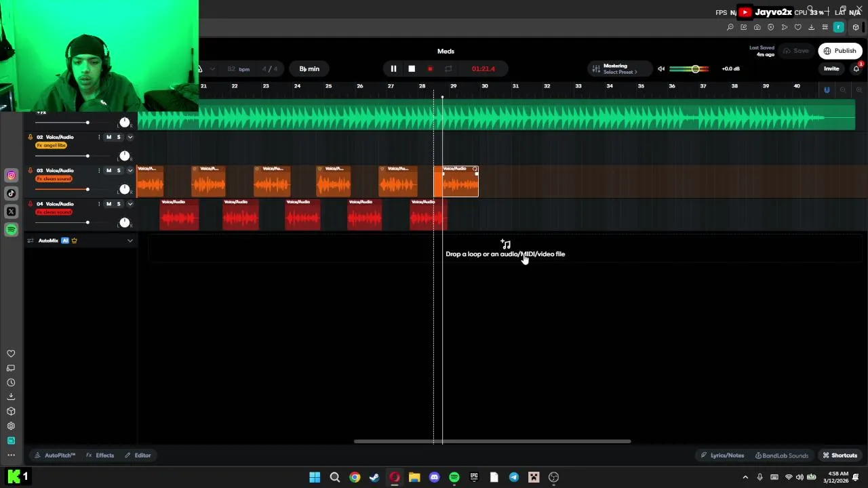Click track 04 pan knob
The image size is (868, 488).
pyautogui.click(x=125, y=222)
